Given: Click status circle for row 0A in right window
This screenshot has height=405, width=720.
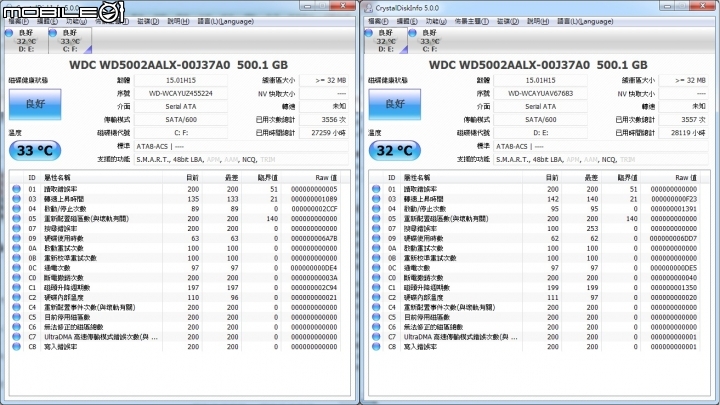Looking at the screenshot, I should [376, 248].
